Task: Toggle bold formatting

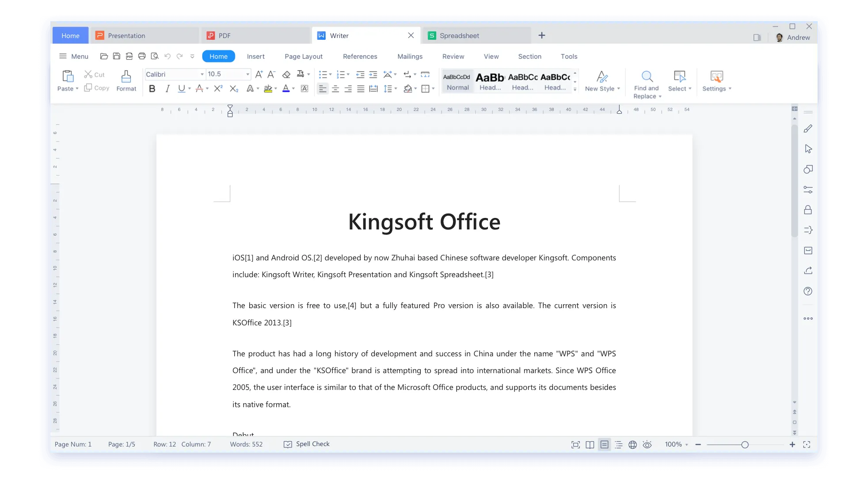Action: (x=152, y=89)
